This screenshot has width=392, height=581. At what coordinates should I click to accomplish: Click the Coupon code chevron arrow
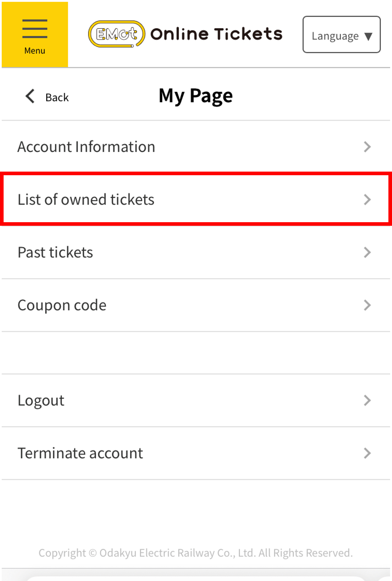coord(367,305)
